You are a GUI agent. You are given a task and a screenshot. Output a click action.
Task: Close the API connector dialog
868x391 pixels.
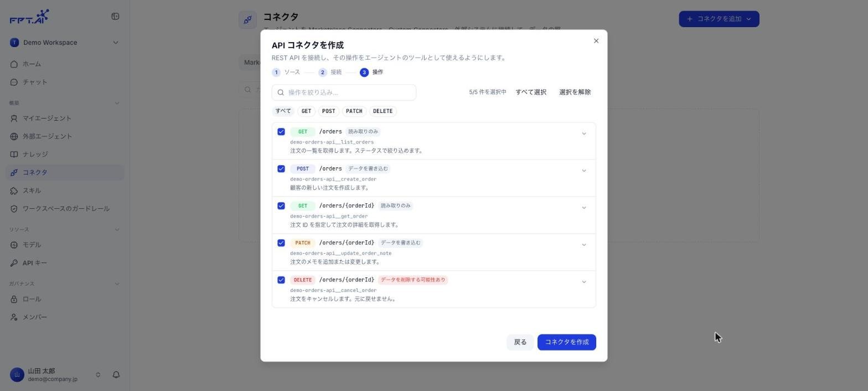click(x=596, y=41)
